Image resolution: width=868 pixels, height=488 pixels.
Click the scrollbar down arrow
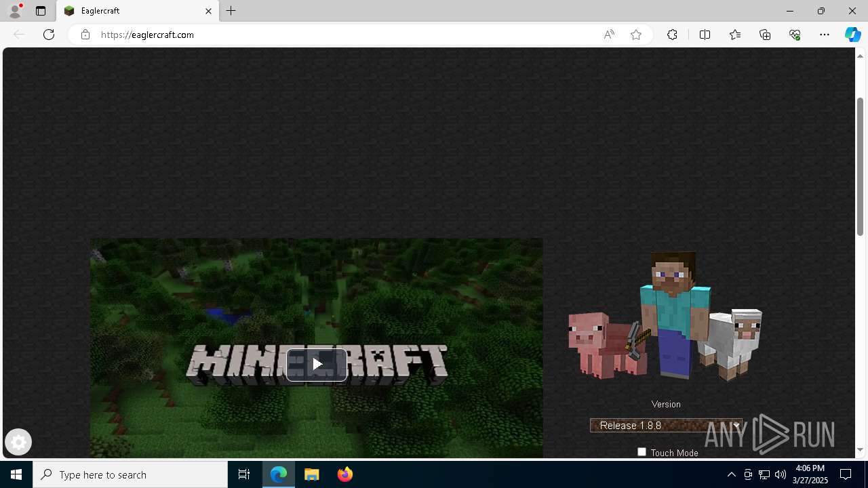[x=860, y=450]
